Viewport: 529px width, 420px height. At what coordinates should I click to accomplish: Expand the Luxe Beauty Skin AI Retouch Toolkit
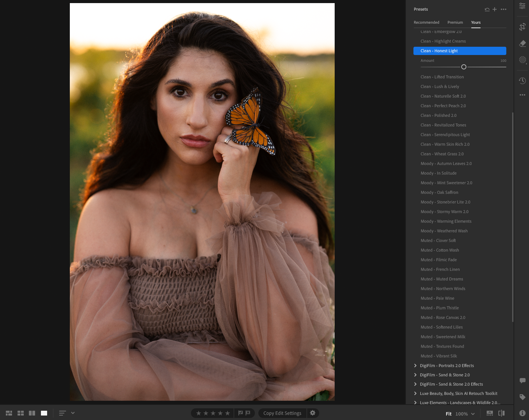(458, 393)
